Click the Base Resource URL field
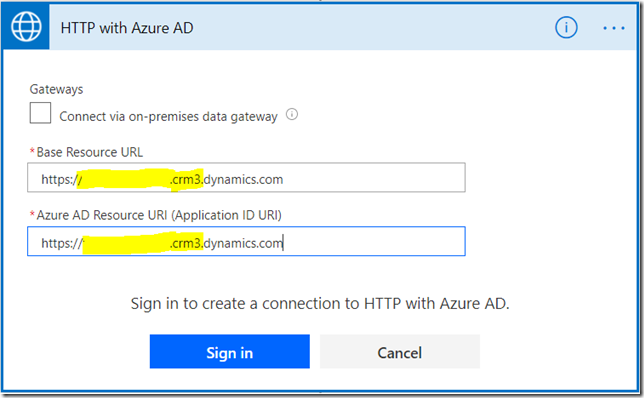 [246, 177]
